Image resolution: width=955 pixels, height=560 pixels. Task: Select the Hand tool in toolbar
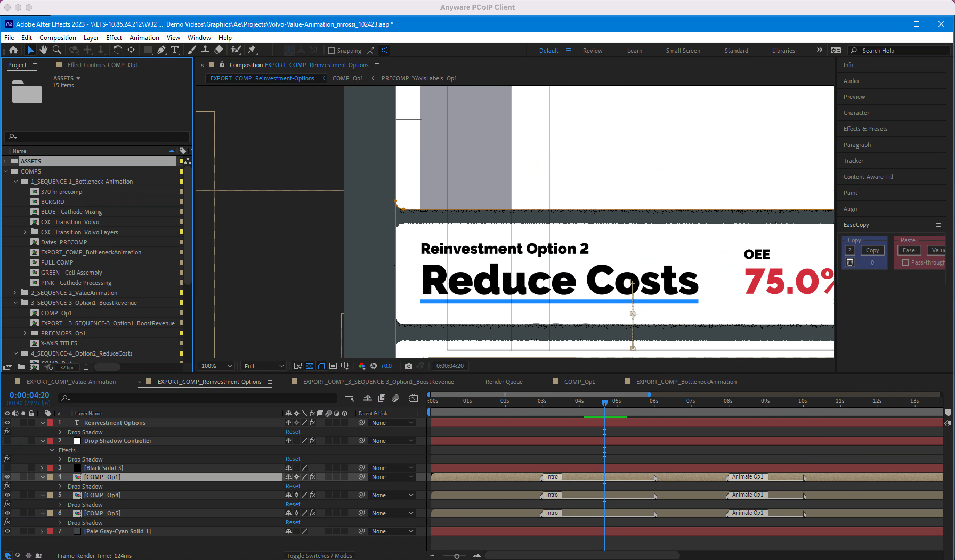pyautogui.click(x=44, y=50)
